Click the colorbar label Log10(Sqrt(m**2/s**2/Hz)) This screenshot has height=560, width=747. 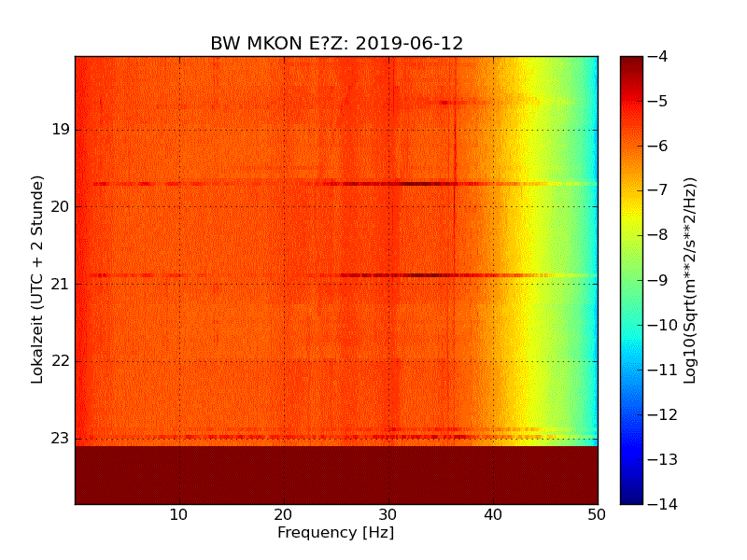pos(689,281)
